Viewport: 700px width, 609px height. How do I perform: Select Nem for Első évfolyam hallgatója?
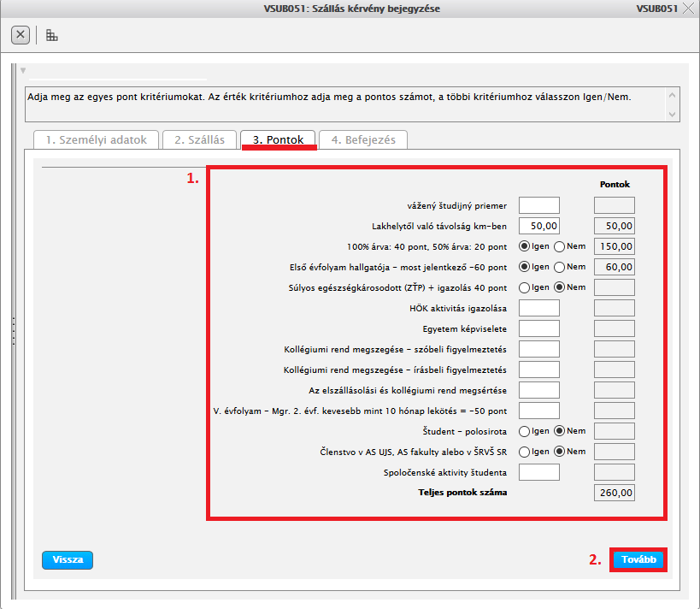coord(561,267)
